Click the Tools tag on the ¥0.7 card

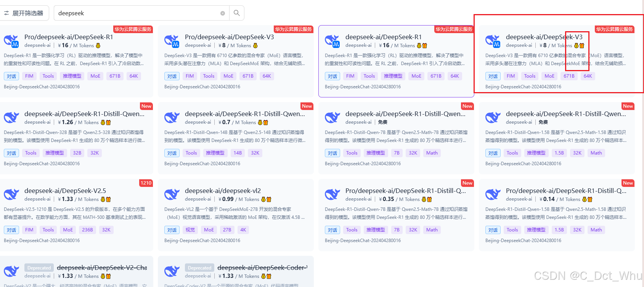tap(191, 153)
